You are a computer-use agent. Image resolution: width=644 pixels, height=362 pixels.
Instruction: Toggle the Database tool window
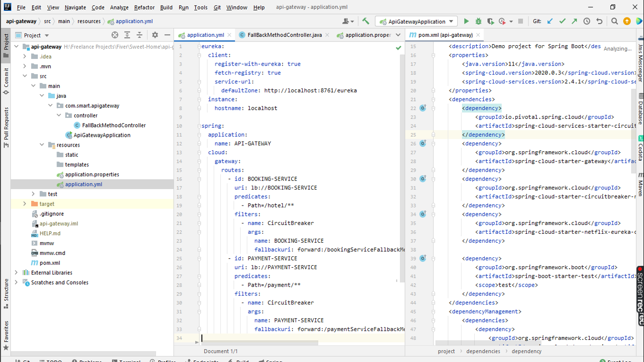[x=640, y=109]
